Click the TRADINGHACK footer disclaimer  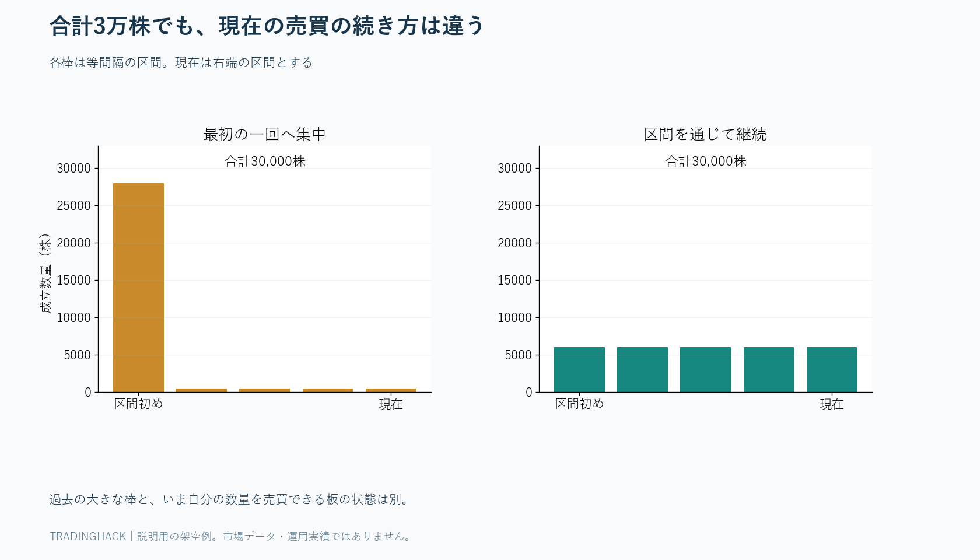pyautogui.click(x=232, y=536)
